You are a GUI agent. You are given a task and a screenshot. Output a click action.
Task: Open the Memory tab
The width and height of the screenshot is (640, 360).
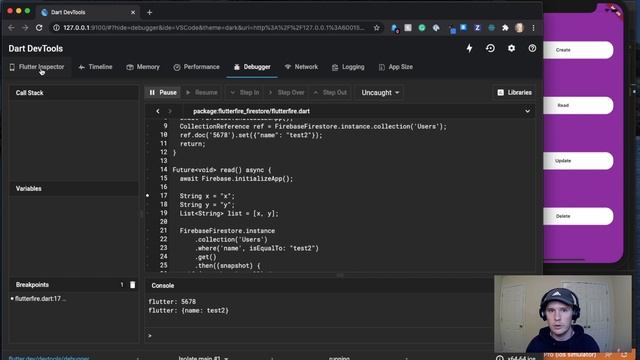[x=143, y=67]
